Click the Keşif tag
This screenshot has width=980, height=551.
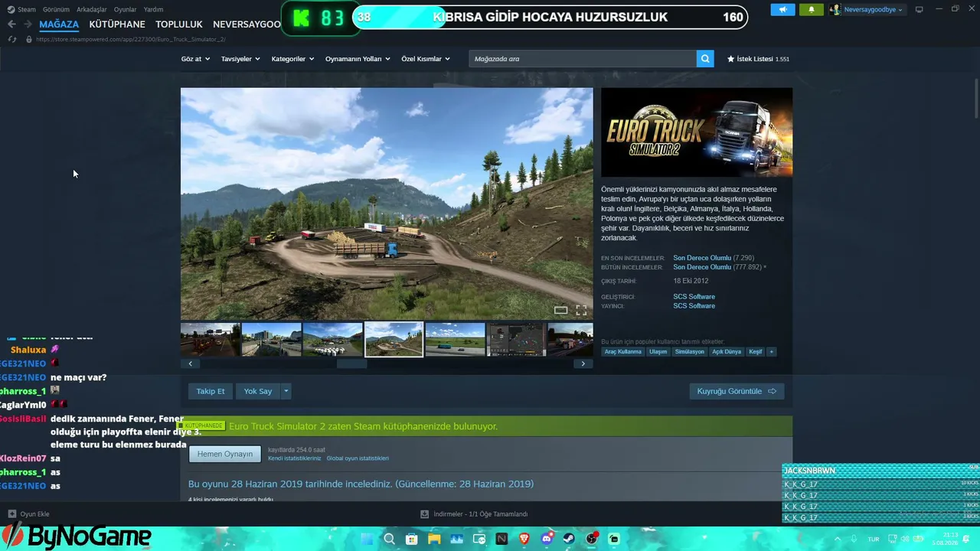755,351
